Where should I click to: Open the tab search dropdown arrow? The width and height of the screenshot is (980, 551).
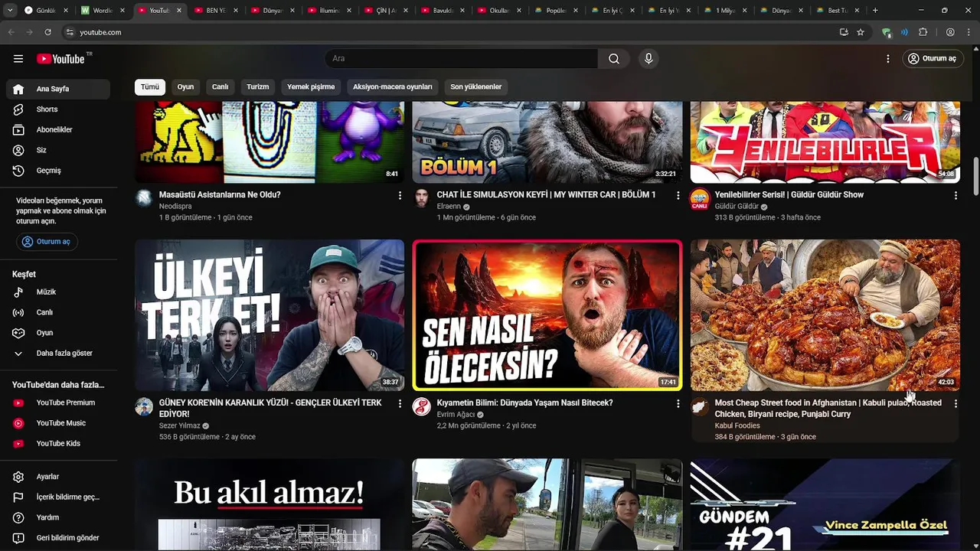[x=10, y=11]
